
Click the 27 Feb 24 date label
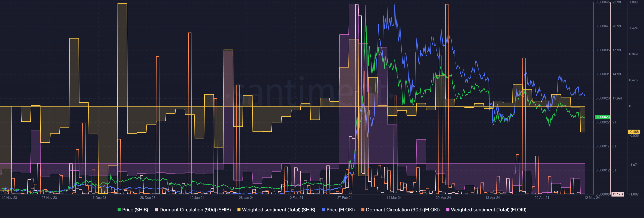(345, 198)
